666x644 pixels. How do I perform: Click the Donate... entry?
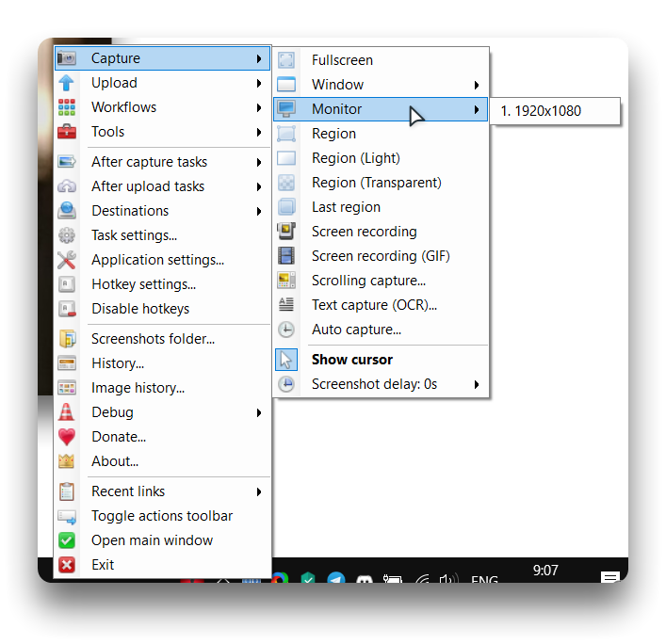163,437
